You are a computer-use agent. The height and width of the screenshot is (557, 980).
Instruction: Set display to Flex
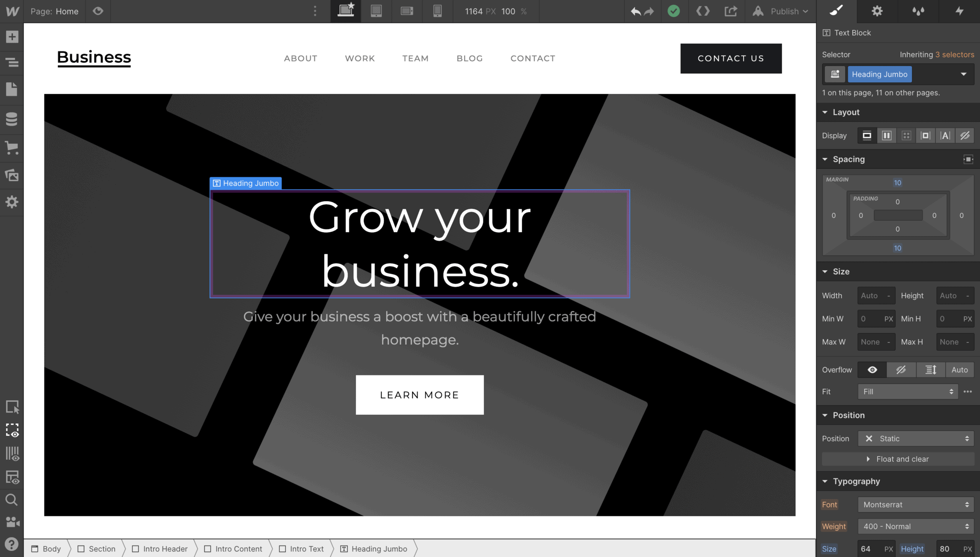point(887,136)
